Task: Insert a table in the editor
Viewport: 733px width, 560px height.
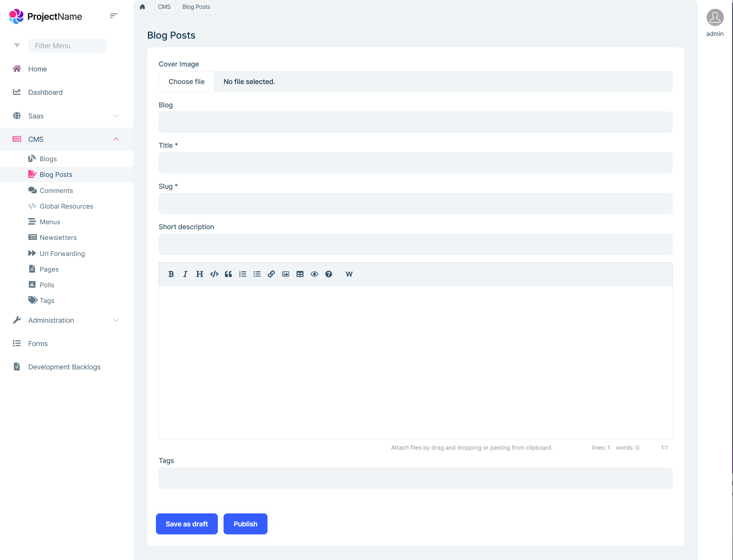Action: tap(300, 274)
